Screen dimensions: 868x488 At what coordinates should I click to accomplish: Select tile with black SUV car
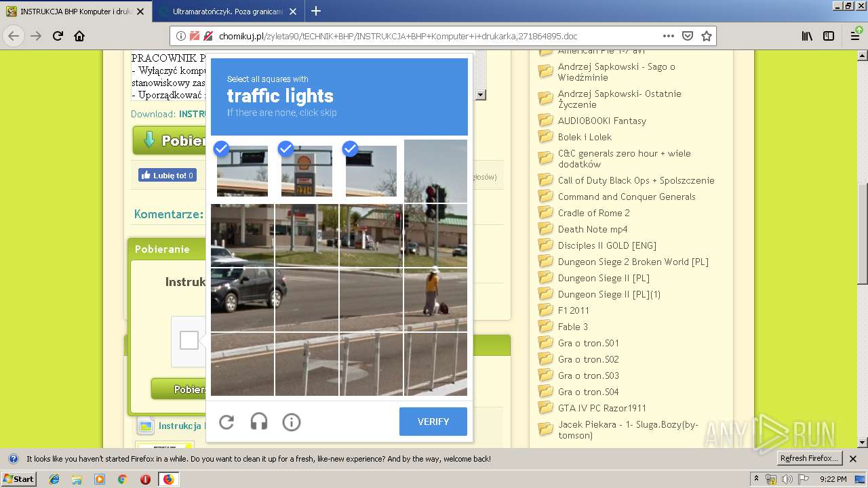(x=242, y=300)
